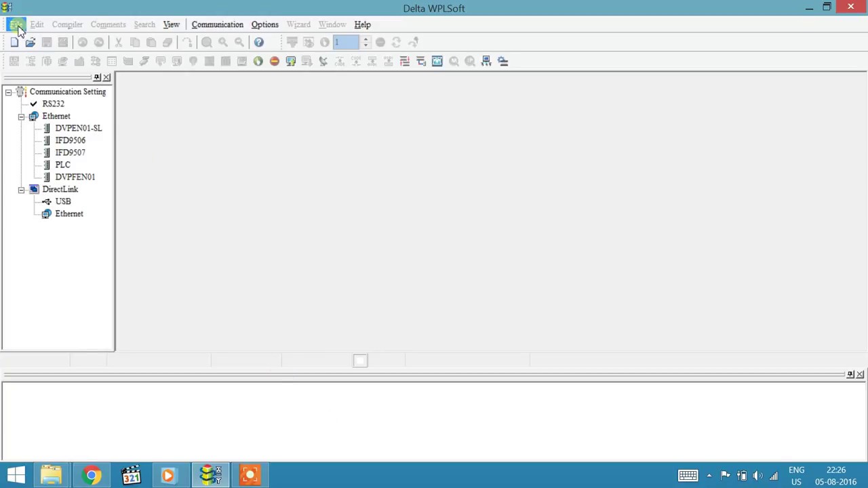Open Google Chrome from taskbar
868x488 pixels.
(x=92, y=474)
